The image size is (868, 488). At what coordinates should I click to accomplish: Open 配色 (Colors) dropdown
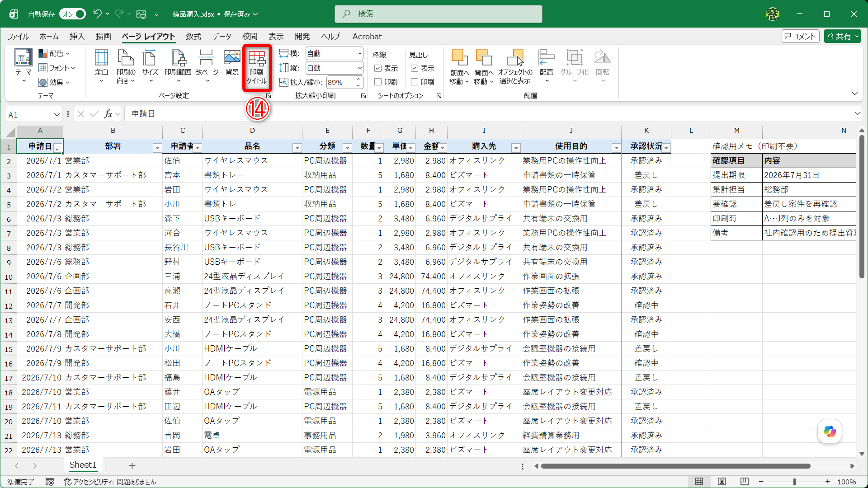[x=54, y=53]
